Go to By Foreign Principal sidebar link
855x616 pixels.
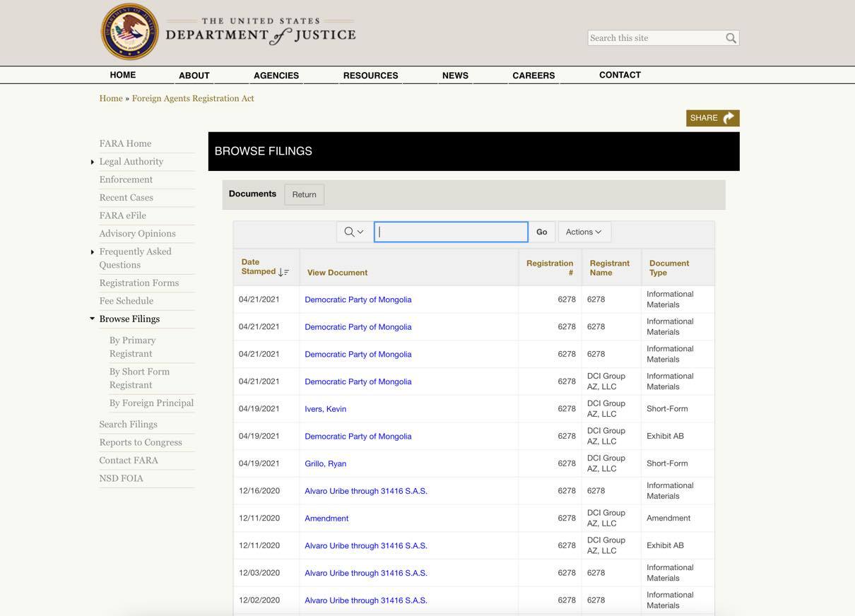151,403
